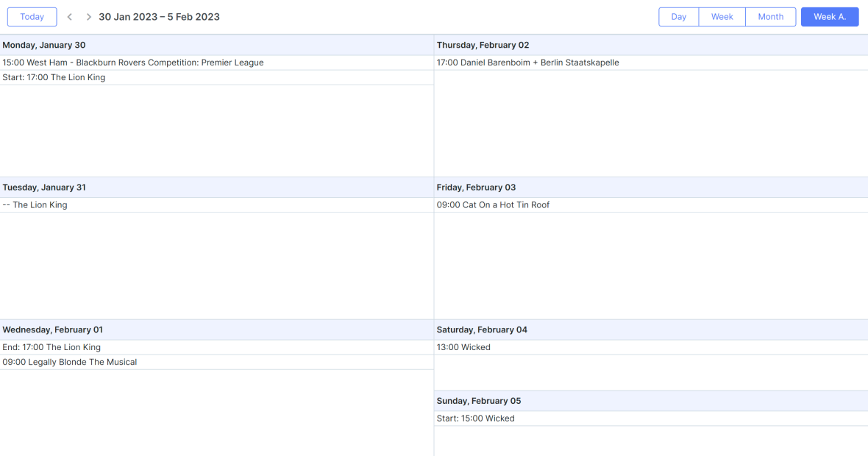Navigate to the previous week
868x456 pixels.
69,16
